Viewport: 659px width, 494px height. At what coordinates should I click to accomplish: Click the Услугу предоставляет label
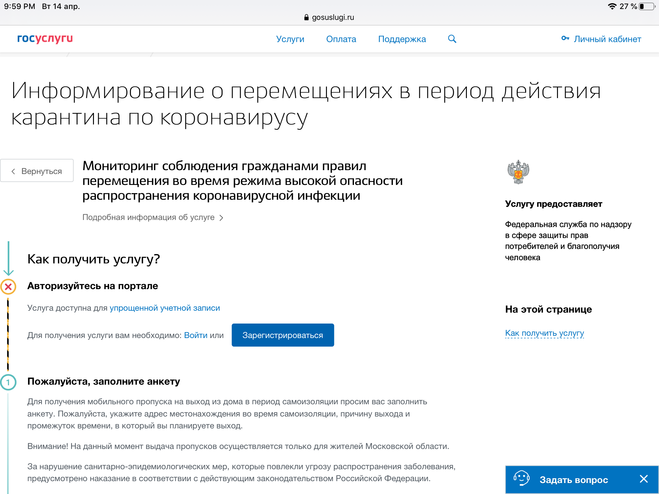tap(554, 204)
